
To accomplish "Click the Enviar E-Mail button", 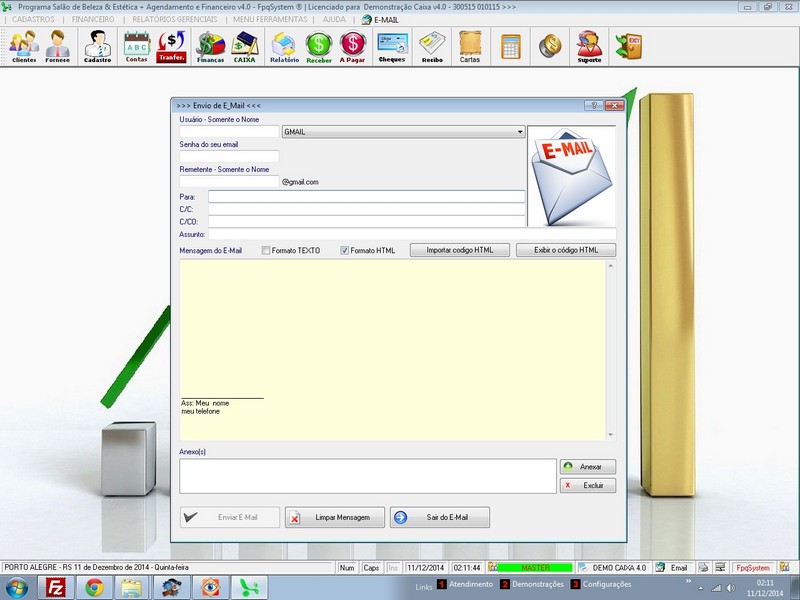I will [230, 517].
